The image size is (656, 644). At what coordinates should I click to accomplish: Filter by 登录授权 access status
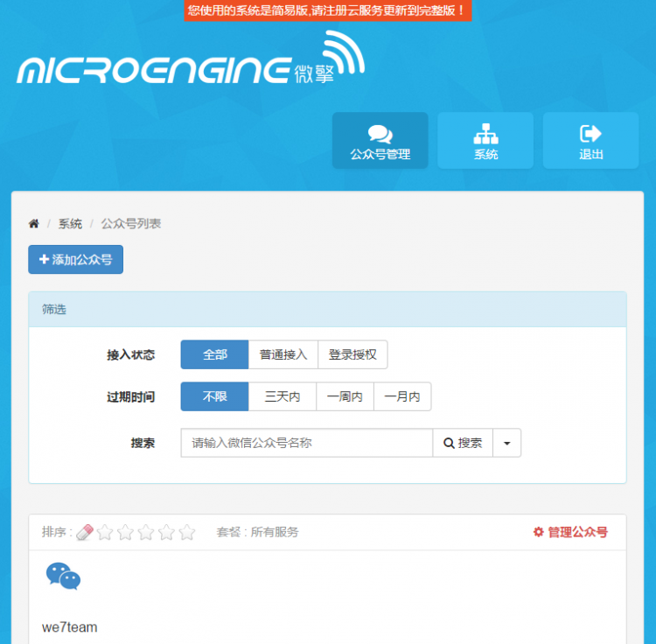(352, 354)
